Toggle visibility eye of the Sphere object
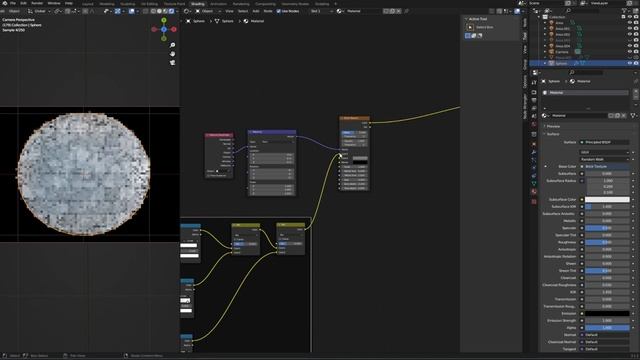The height and width of the screenshot is (360, 640). tap(630, 63)
